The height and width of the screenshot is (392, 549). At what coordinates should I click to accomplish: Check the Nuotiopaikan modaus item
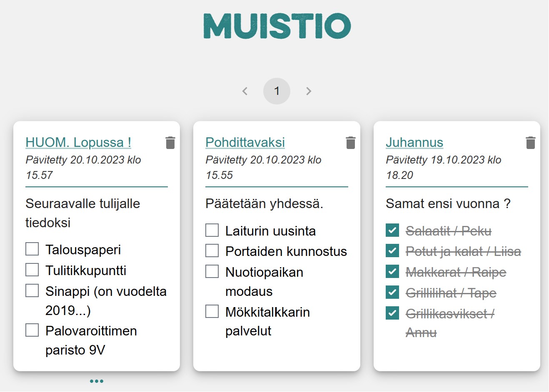212,271
